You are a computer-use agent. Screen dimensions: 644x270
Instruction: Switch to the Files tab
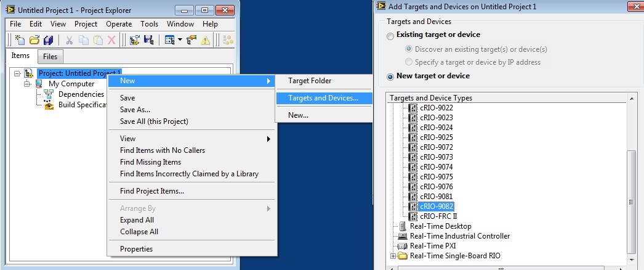pos(50,56)
